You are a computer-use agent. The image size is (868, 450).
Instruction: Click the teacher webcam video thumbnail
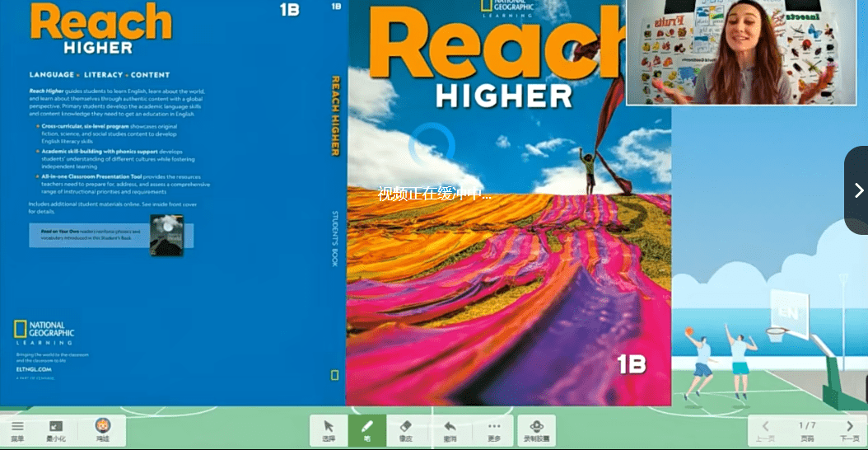click(x=741, y=52)
